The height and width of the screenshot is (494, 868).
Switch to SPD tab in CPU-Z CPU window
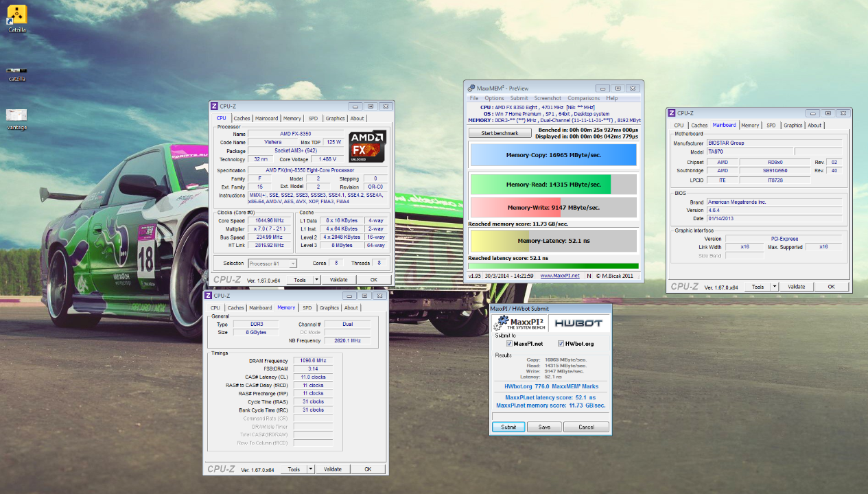pyautogui.click(x=313, y=118)
